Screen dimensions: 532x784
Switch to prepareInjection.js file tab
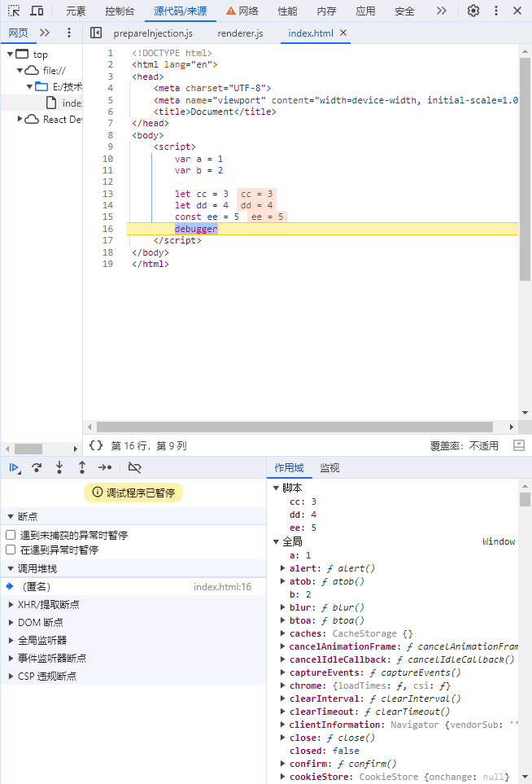(x=153, y=33)
